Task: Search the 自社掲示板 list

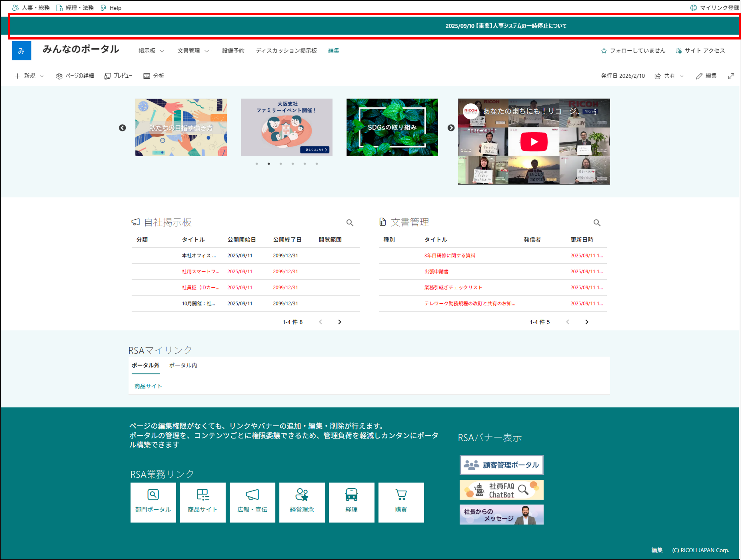Action: coord(350,223)
